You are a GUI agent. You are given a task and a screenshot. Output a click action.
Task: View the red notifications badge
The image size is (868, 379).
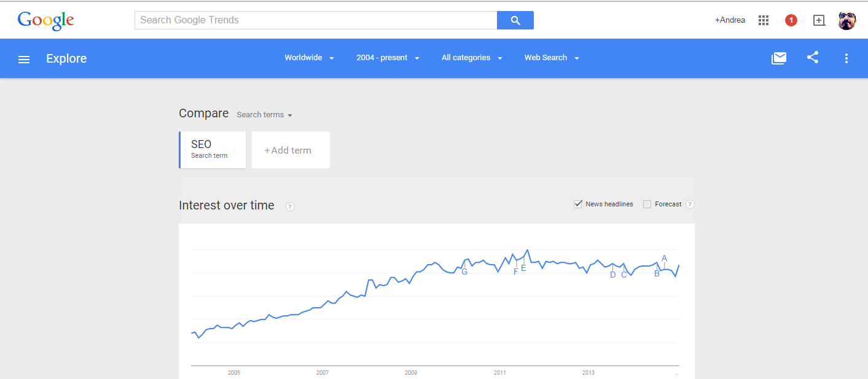point(791,20)
